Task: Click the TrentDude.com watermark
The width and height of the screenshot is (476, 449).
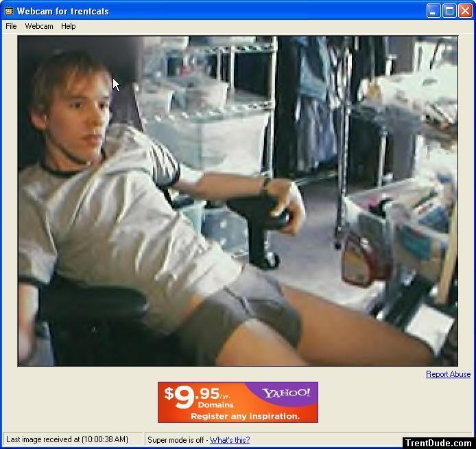Action: pos(439,443)
